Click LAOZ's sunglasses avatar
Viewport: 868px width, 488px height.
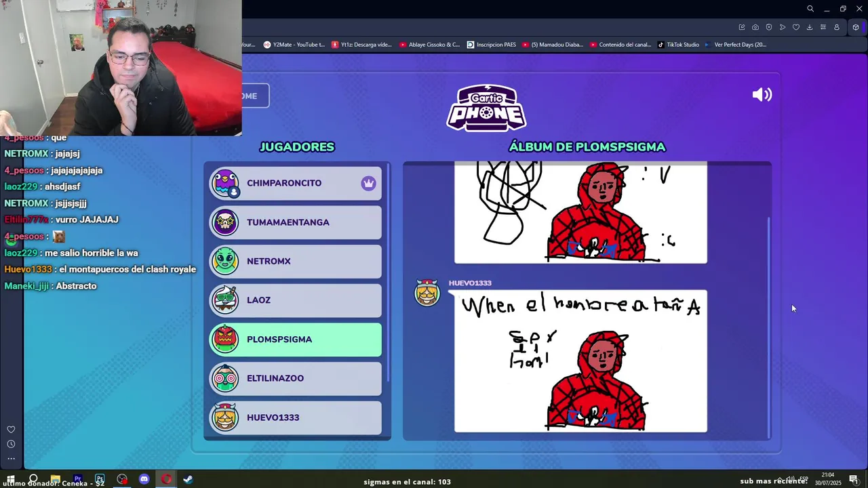225,300
